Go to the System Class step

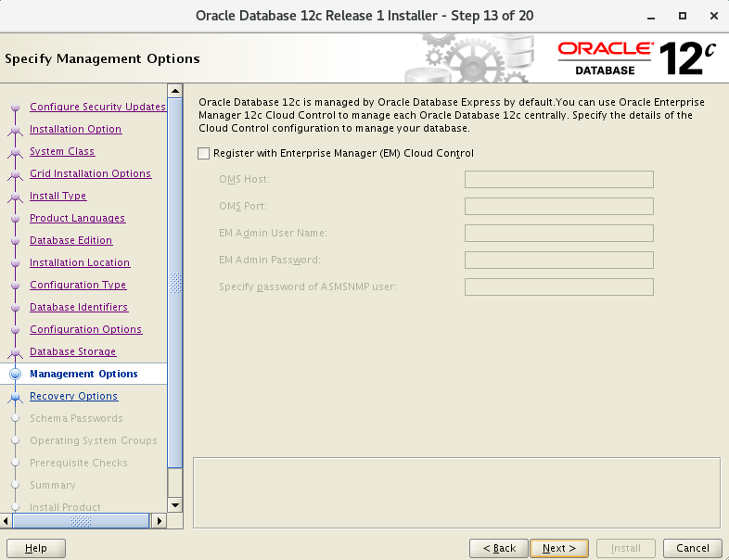point(62,151)
